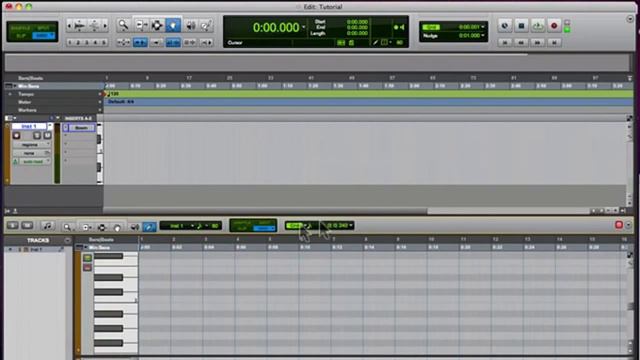Select the Pencil tool in Edit toolbar

(x=206, y=25)
